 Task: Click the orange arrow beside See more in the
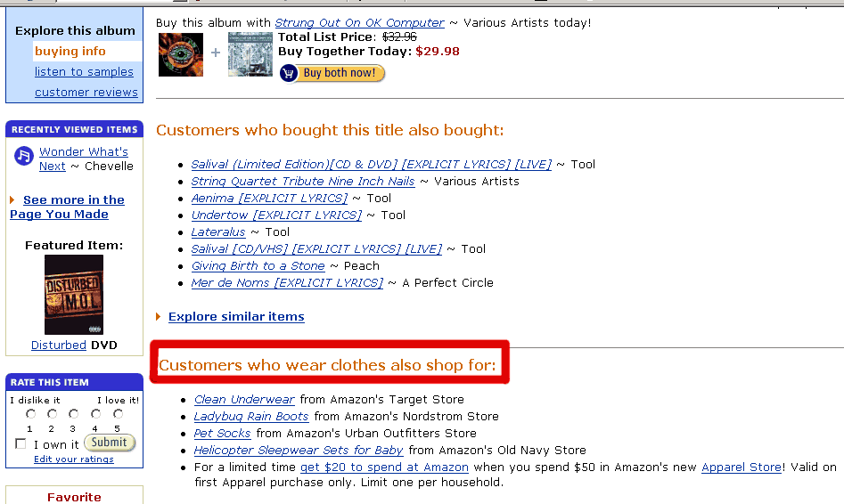tap(12, 199)
